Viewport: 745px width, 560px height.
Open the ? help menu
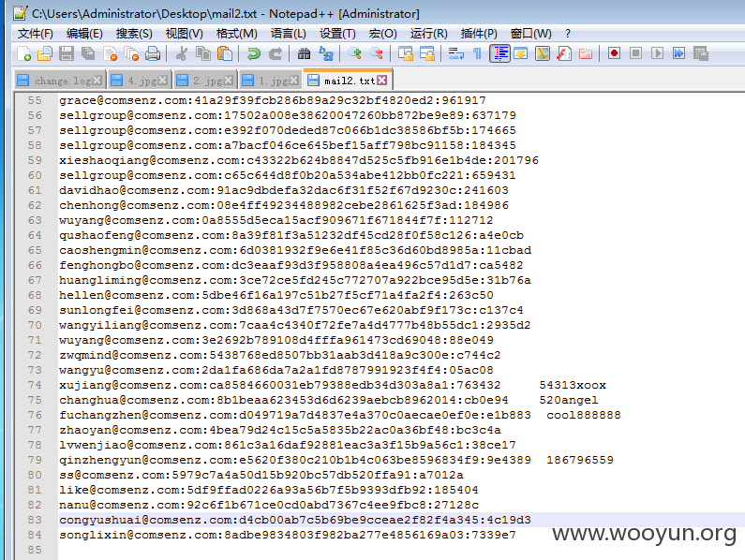click(567, 34)
